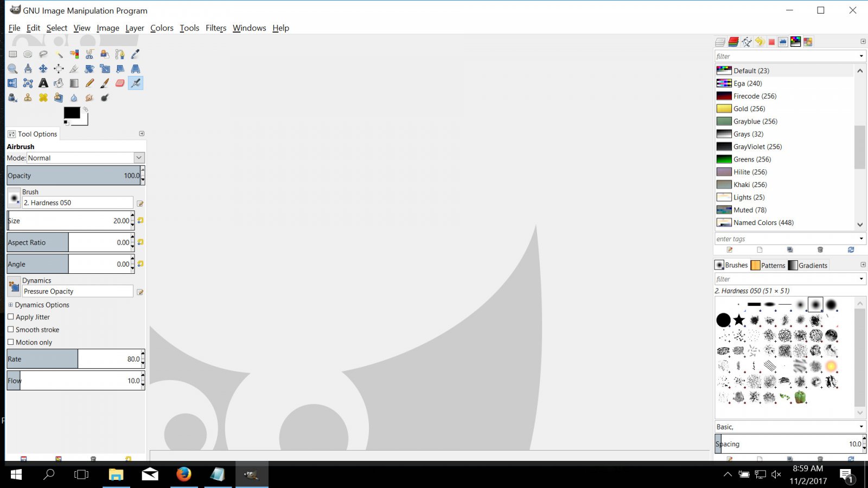
Task: Select the Foreground Select tool
Action: click(x=105, y=54)
